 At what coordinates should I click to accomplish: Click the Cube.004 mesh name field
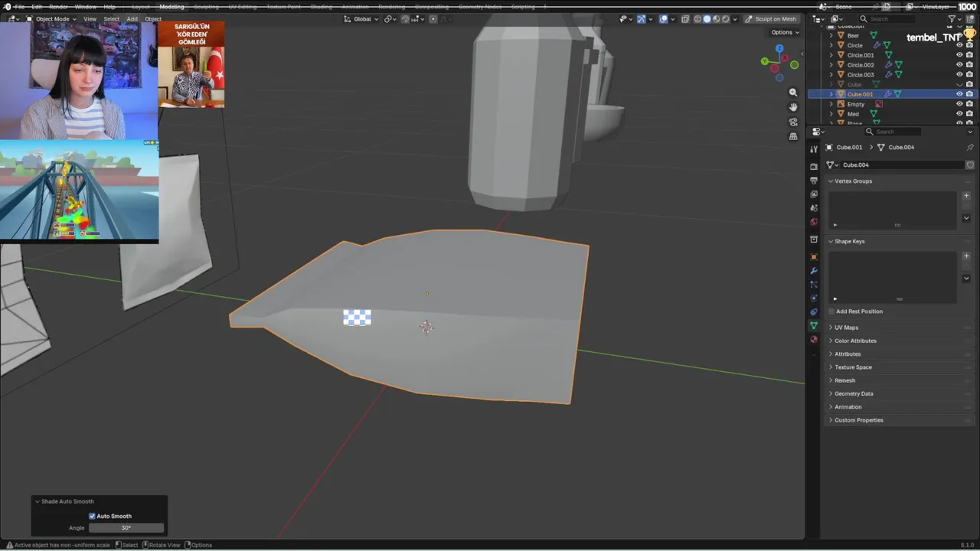click(902, 165)
